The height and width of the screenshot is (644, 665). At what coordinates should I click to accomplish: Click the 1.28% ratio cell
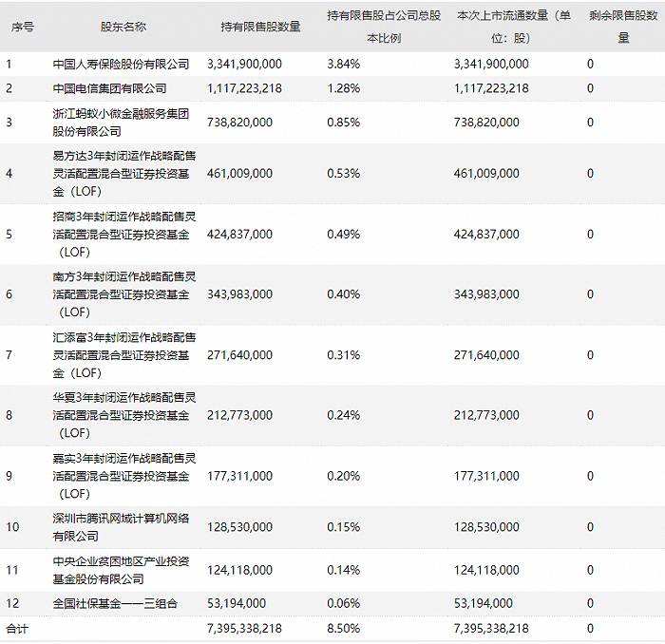coord(343,88)
